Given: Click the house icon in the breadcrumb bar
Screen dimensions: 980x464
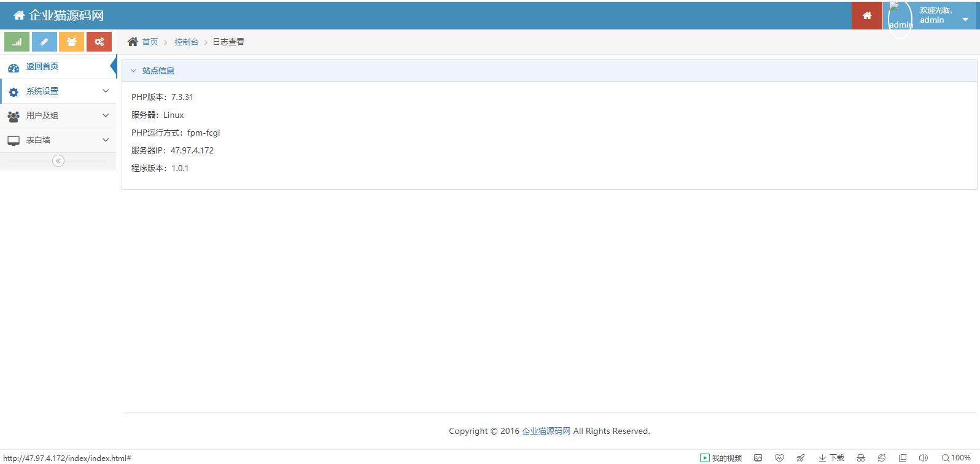Looking at the screenshot, I should (133, 42).
